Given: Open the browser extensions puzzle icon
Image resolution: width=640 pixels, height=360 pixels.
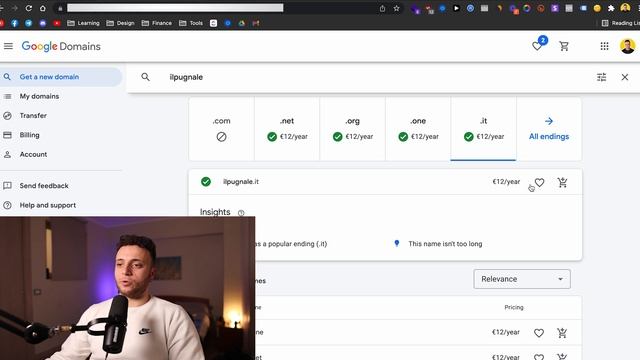Looking at the screenshot, I should (x=611, y=8).
